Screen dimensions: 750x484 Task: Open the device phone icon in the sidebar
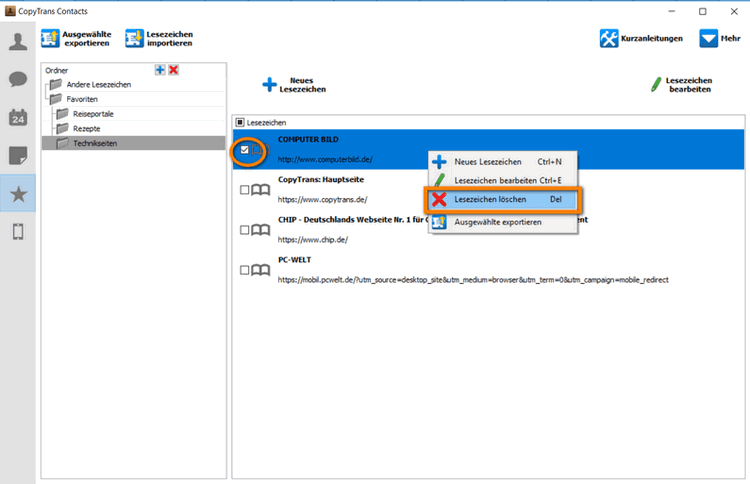[x=18, y=232]
